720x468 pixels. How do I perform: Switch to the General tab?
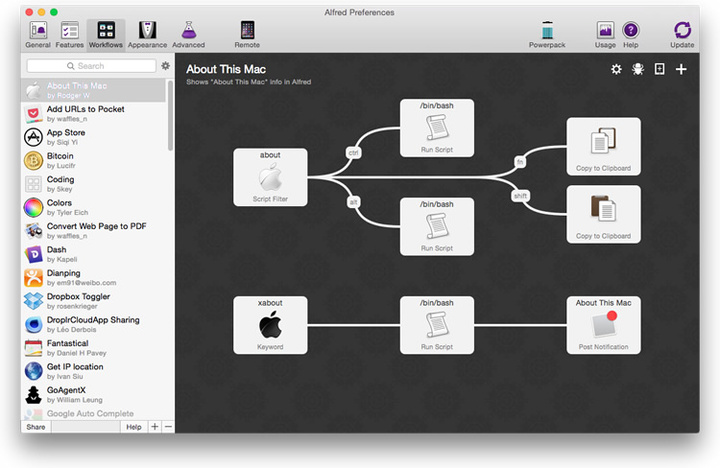pyautogui.click(x=38, y=33)
